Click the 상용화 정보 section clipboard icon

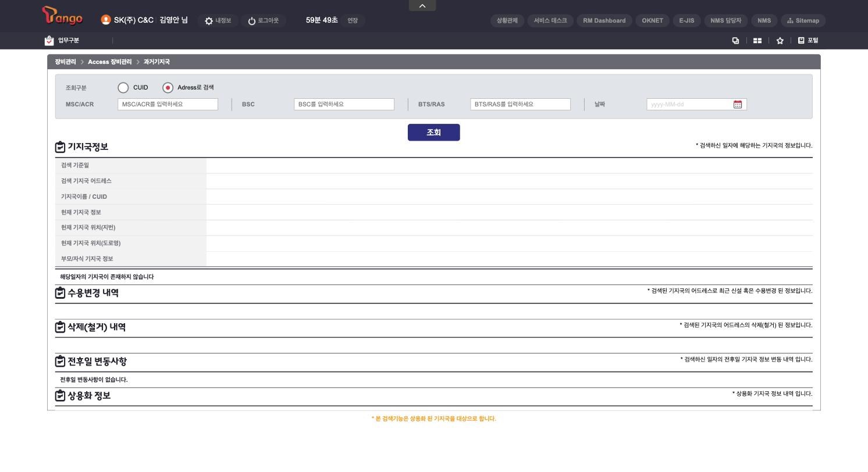[x=60, y=396]
